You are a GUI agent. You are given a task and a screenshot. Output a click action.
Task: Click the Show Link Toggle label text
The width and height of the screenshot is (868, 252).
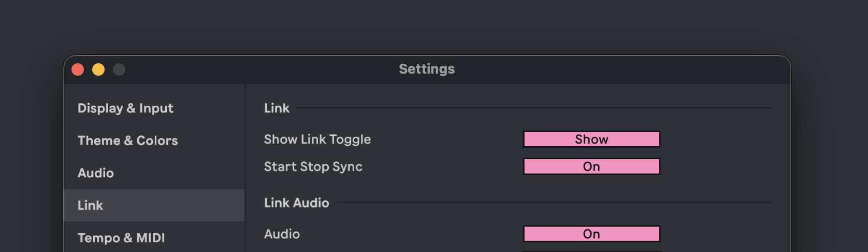pos(317,139)
